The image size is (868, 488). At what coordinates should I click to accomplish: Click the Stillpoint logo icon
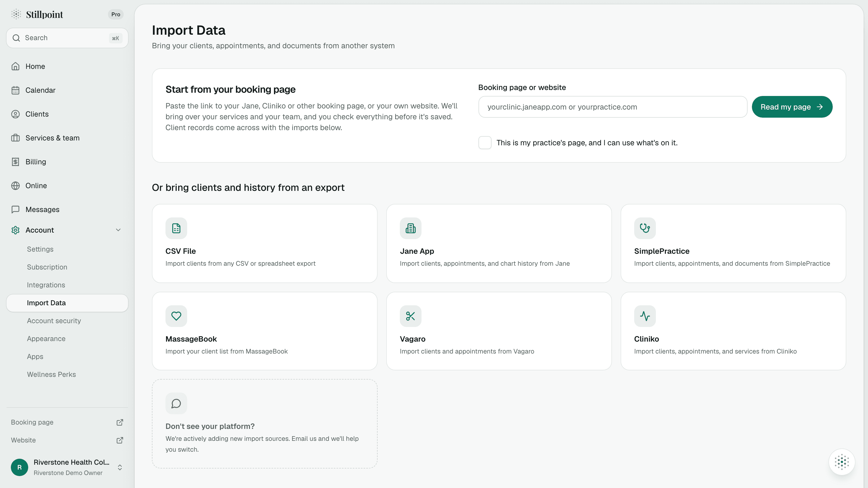tap(16, 14)
